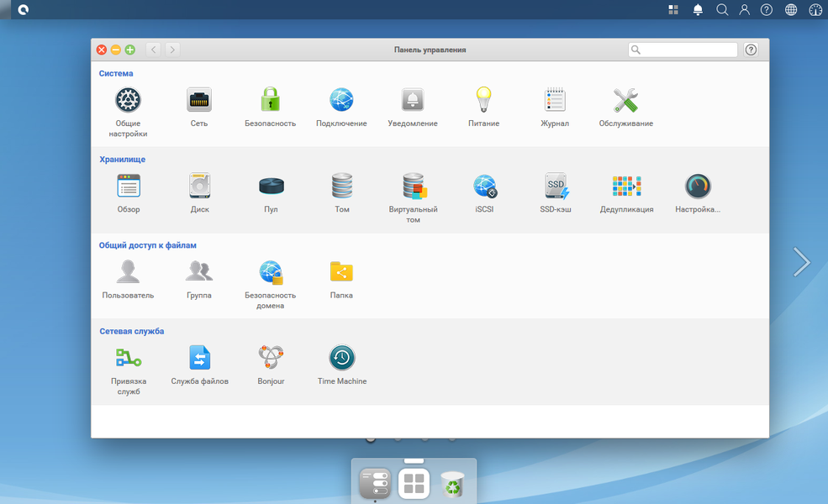
Task: Open the Дедупликация icon
Action: pyautogui.click(x=627, y=186)
